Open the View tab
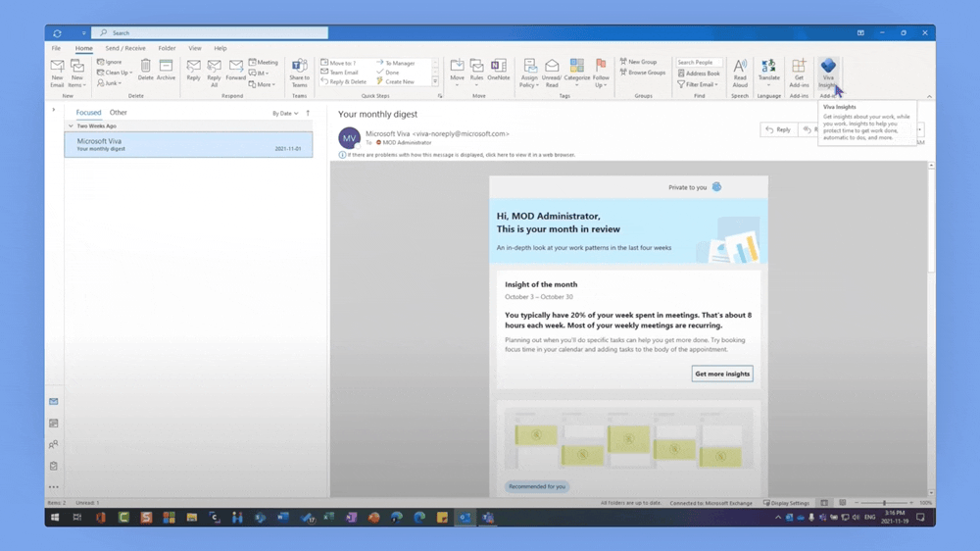Screen dimensions: 980x551 [x=195, y=48]
